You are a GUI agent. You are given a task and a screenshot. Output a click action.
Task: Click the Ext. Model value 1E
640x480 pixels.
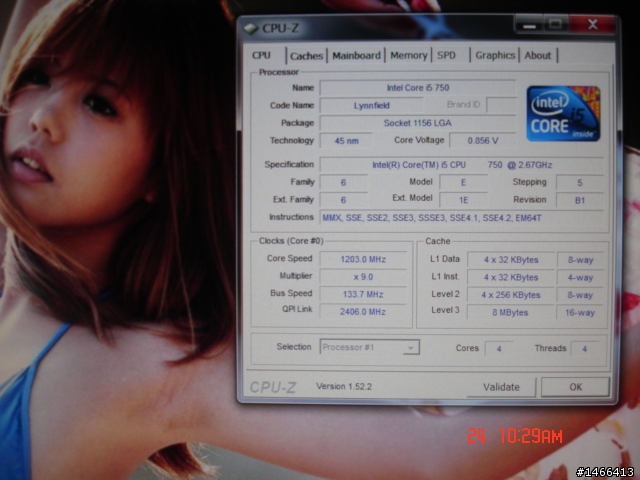[463, 200]
